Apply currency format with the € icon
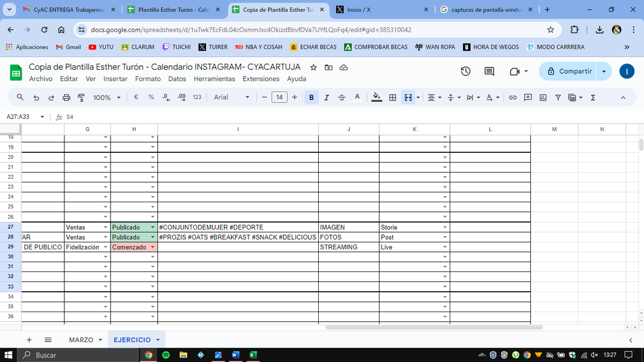This screenshot has height=362, width=644. pyautogui.click(x=135, y=98)
